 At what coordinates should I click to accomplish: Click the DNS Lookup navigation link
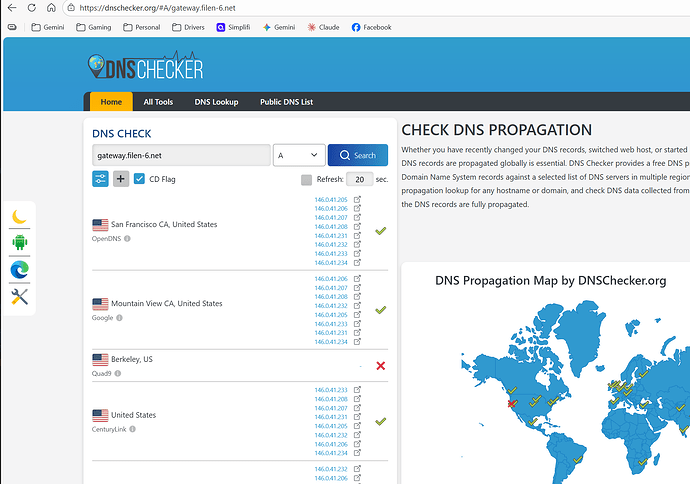[x=216, y=102]
